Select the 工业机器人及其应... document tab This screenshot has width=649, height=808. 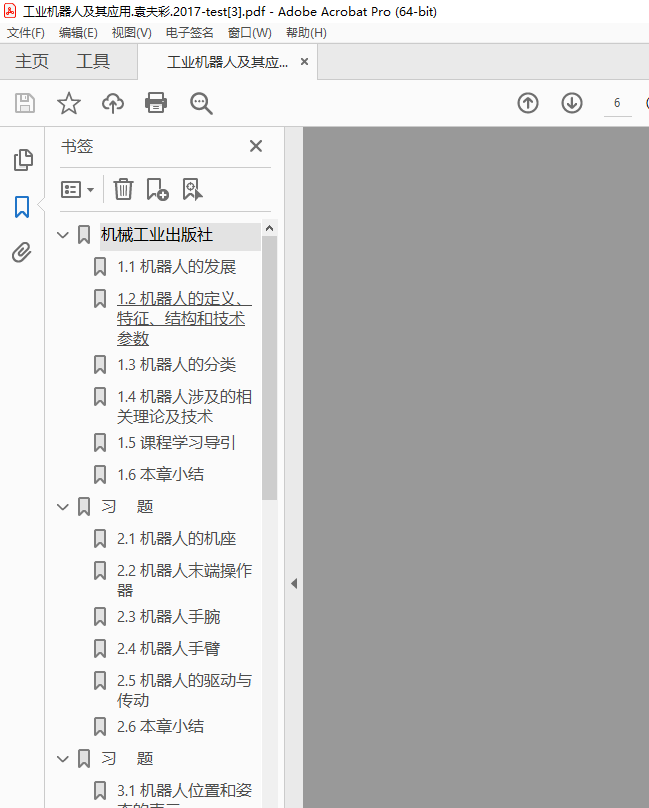[x=227, y=62]
